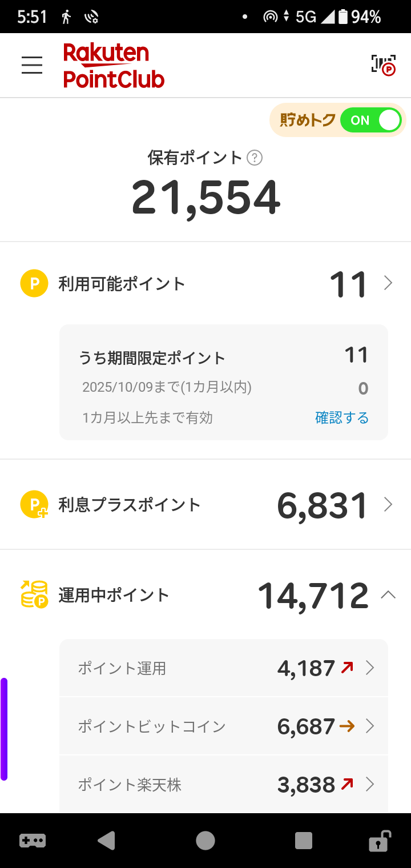The height and width of the screenshot is (868, 411).
Task: Tap the 確認する link
Action: click(x=342, y=418)
